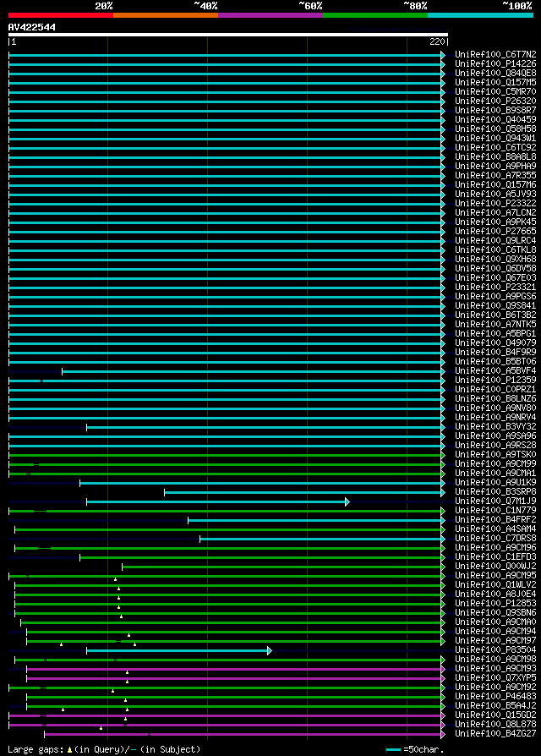Click UniRef100_Q1WLV2 hit
This screenshot has width=541, height=756.
495,585
